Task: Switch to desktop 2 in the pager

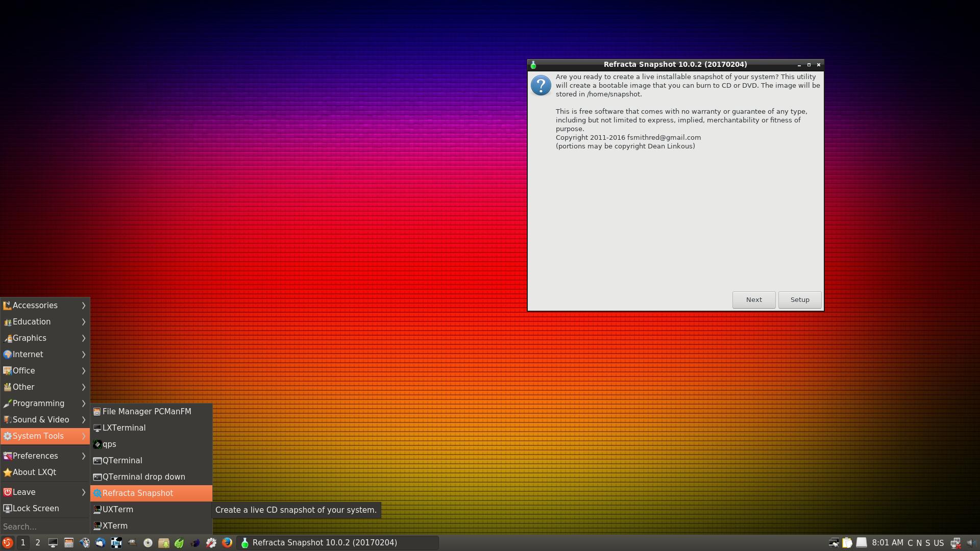Action: [38, 543]
